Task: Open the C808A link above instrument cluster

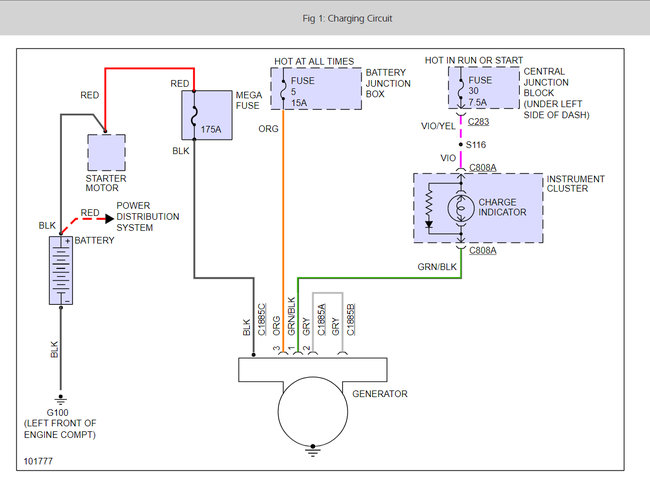Action: (x=483, y=168)
